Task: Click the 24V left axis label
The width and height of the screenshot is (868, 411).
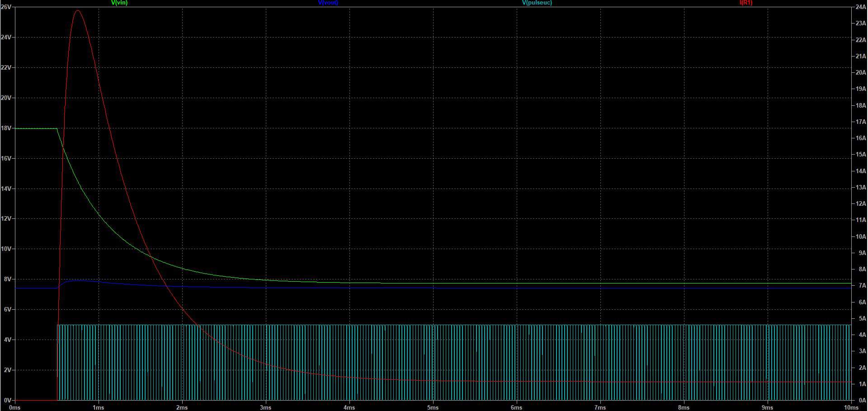Action: (x=6, y=37)
